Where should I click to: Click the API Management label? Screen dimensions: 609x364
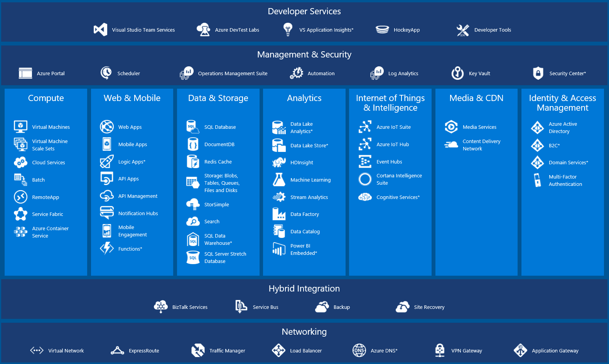[138, 196]
